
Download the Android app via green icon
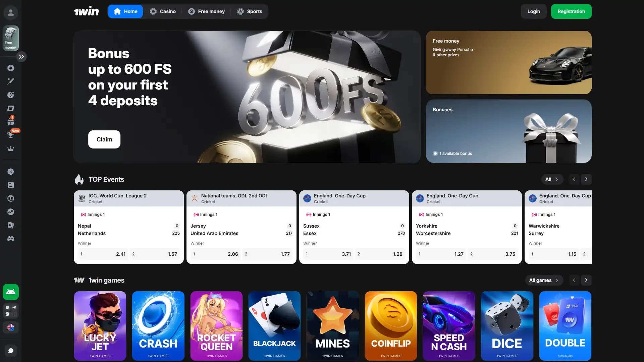pos(11,292)
